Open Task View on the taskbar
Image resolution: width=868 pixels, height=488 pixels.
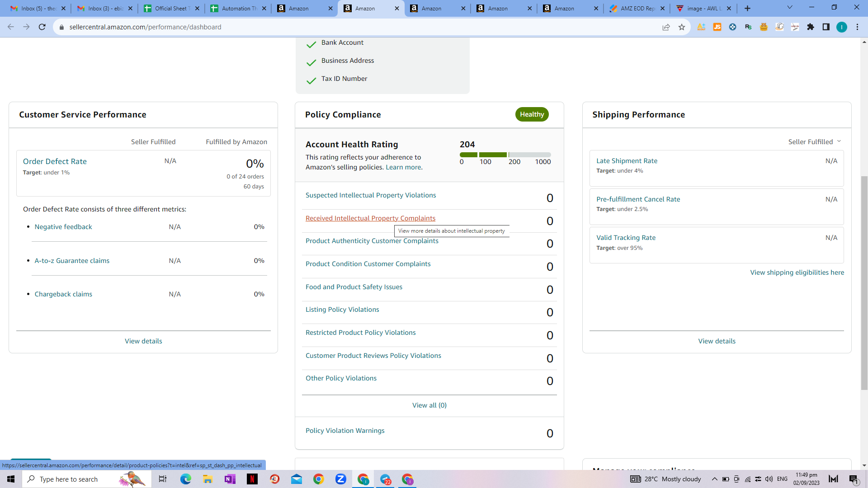click(163, 479)
